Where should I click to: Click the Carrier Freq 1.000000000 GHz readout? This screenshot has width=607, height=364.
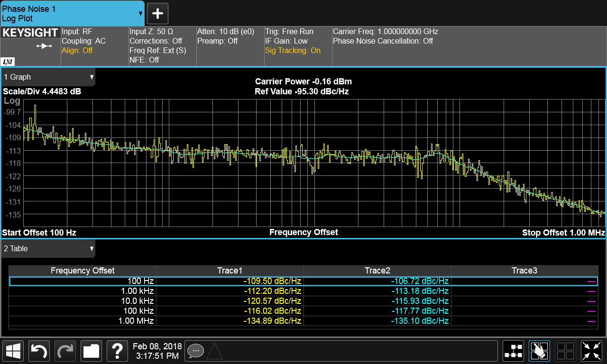pos(385,32)
